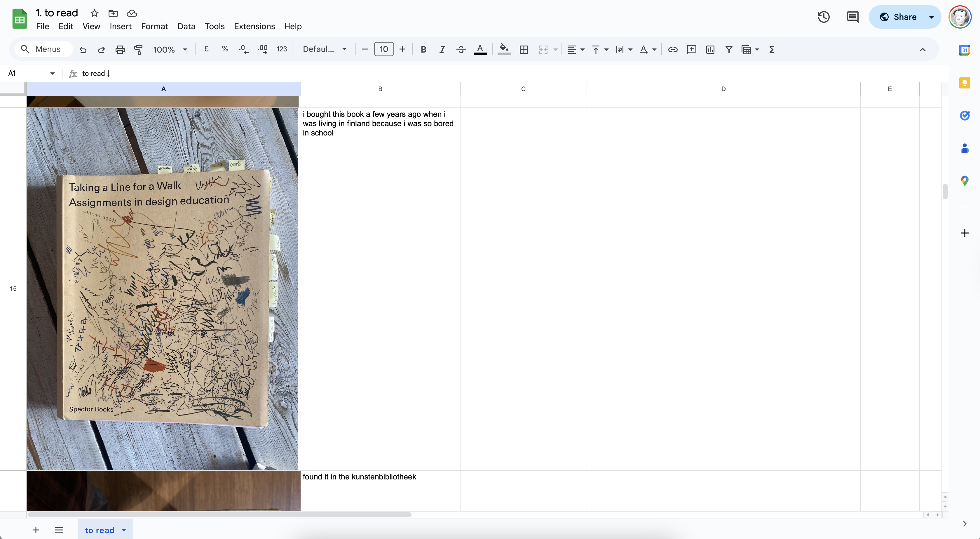Open Google Keep in side panel
980x539 pixels.
[965, 83]
